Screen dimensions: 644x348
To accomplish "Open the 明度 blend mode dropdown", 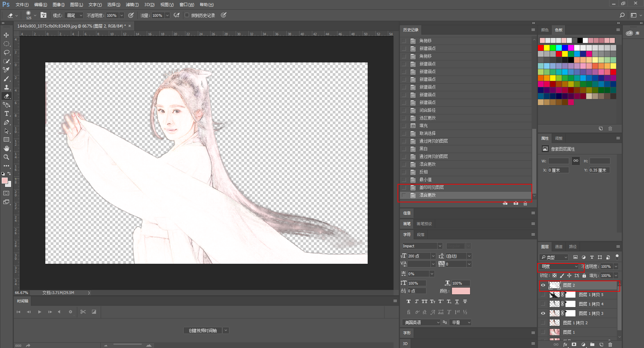I will [559, 266].
